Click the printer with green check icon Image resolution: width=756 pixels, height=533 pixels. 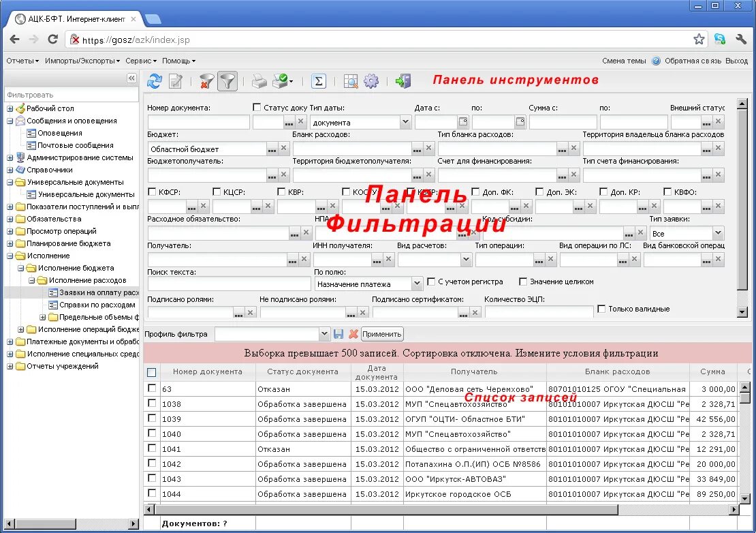pyautogui.click(x=281, y=80)
